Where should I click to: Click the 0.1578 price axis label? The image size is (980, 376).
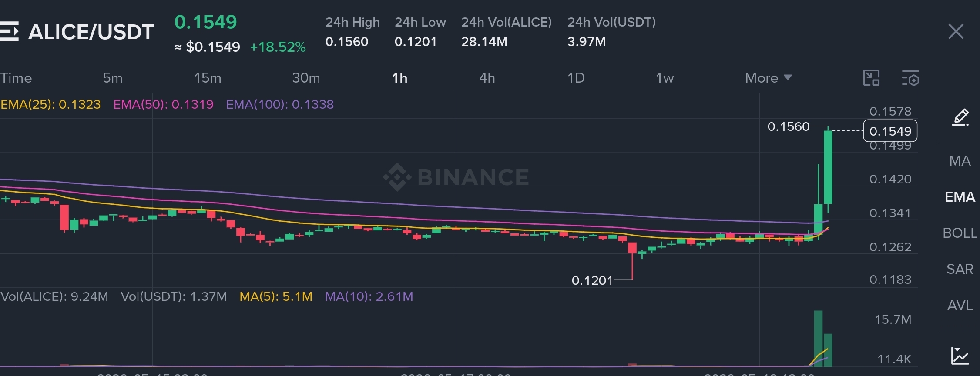point(890,111)
